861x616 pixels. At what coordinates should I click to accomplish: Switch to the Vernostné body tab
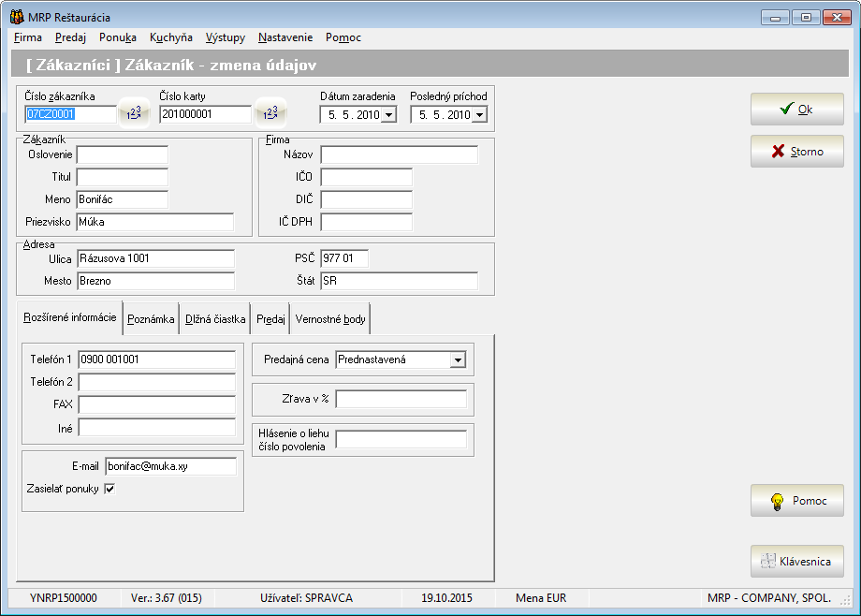330,319
